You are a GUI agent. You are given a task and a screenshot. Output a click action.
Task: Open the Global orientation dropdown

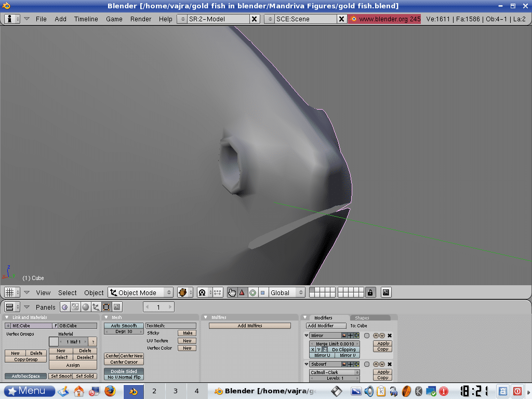[x=285, y=292]
